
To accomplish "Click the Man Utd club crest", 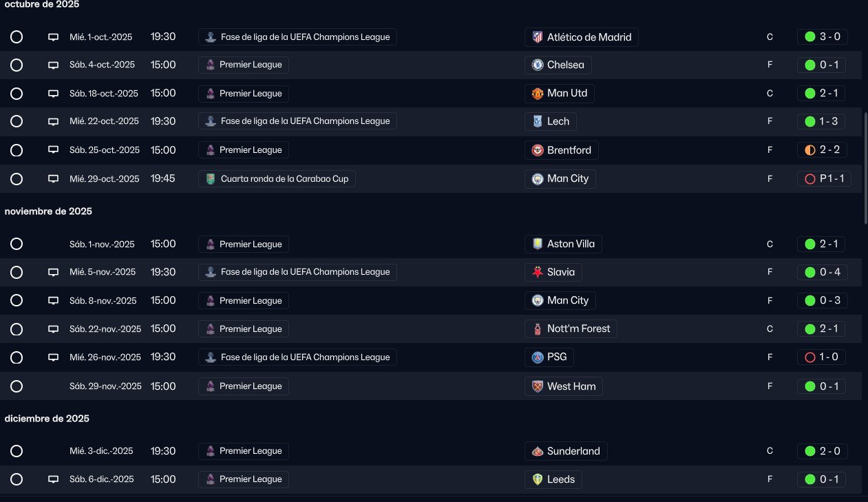I will [537, 94].
